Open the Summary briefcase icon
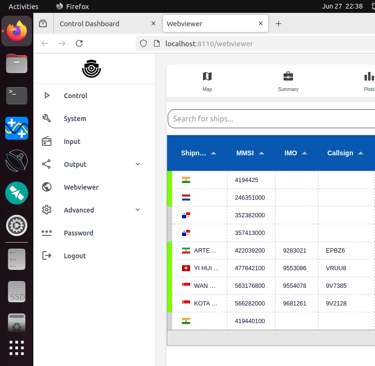375x366 pixels. click(288, 76)
